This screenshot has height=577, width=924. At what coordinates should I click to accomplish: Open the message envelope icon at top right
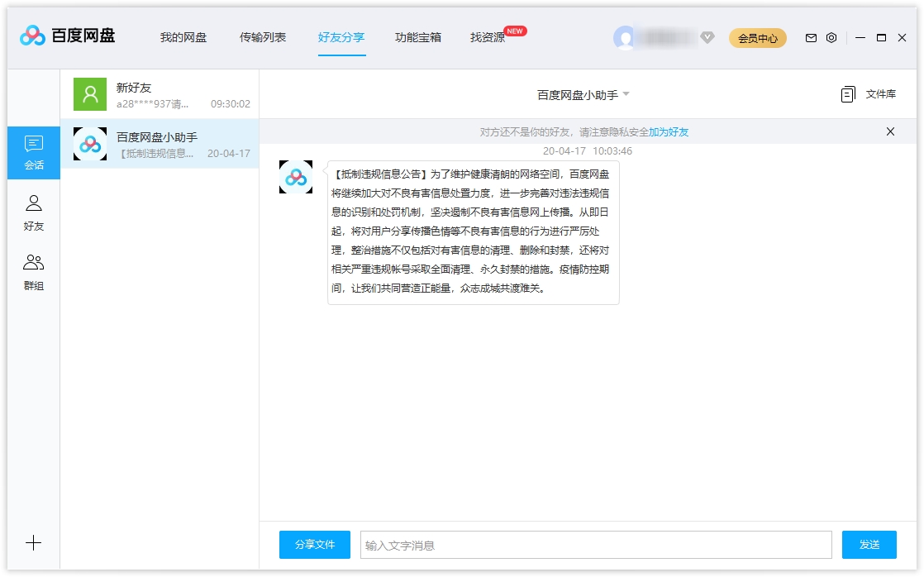811,37
